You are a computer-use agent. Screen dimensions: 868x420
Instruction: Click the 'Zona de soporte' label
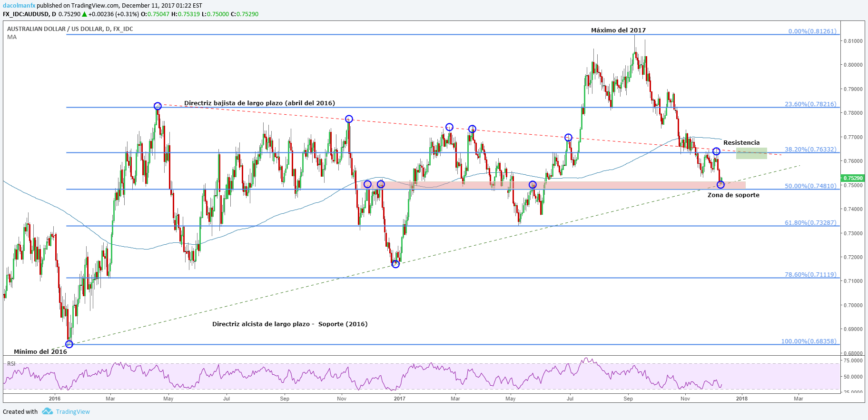pyautogui.click(x=733, y=195)
